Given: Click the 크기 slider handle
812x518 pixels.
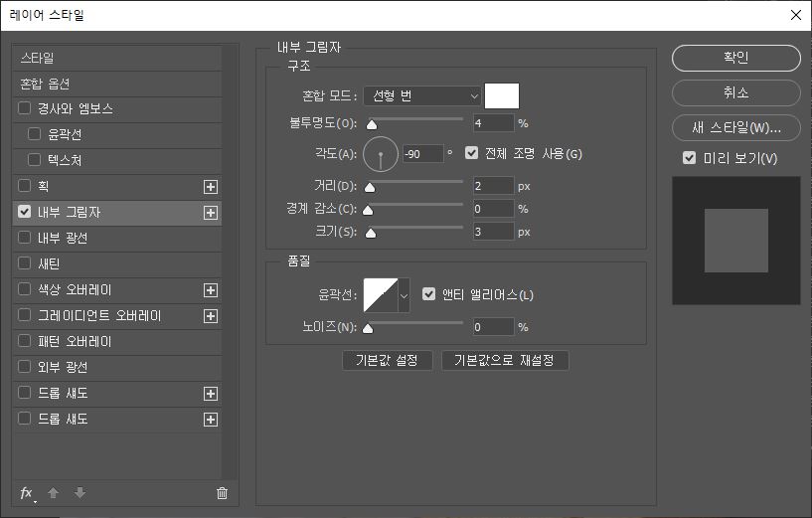Looking at the screenshot, I should click(x=371, y=233).
